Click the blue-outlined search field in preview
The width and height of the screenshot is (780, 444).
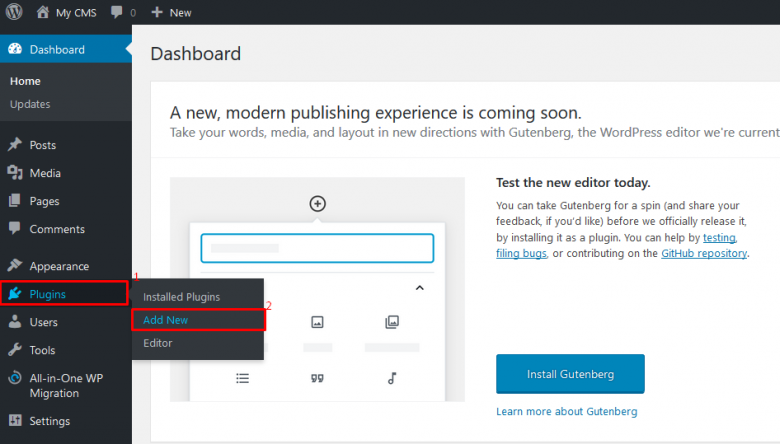pyautogui.click(x=317, y=248)
